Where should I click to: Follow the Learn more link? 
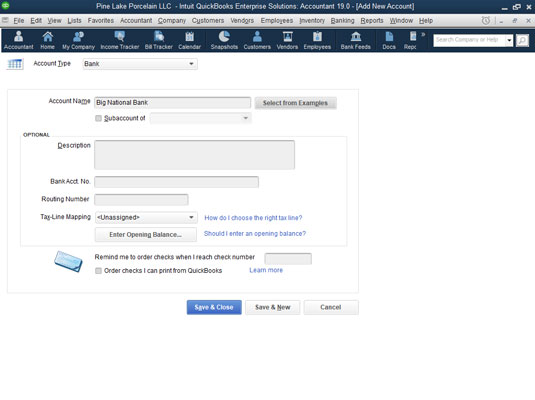point(266,270)
